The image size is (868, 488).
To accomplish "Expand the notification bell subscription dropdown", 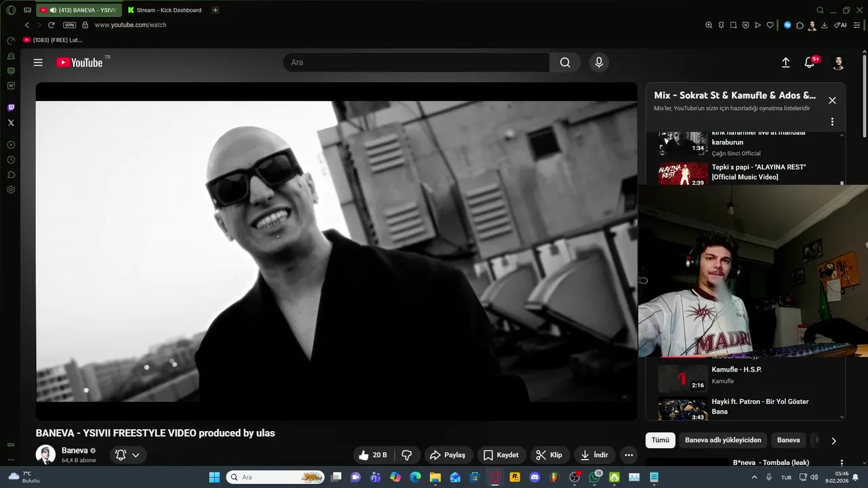I will [x=128, y=455].
